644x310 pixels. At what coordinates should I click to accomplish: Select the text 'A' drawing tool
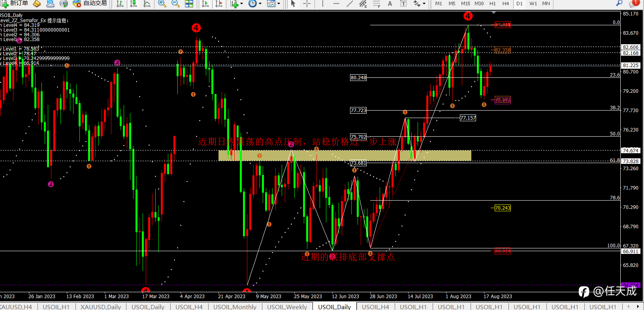click(390, 4)
